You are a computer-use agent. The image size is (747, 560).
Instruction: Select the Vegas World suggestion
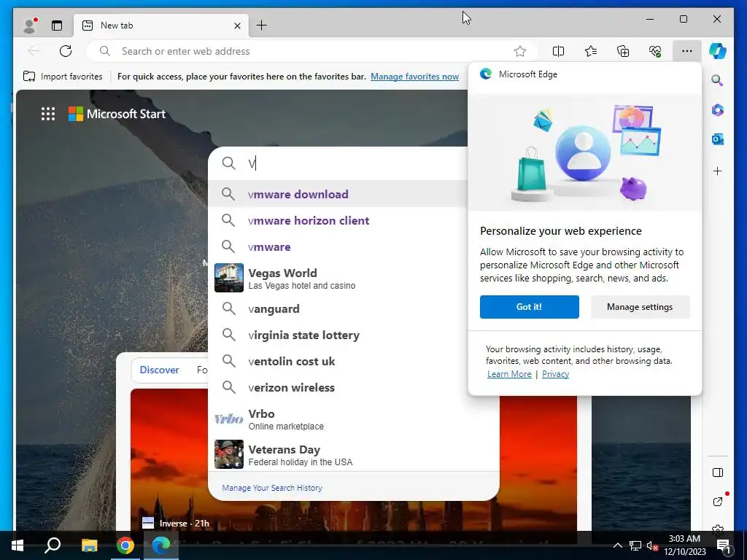point(338,278)
